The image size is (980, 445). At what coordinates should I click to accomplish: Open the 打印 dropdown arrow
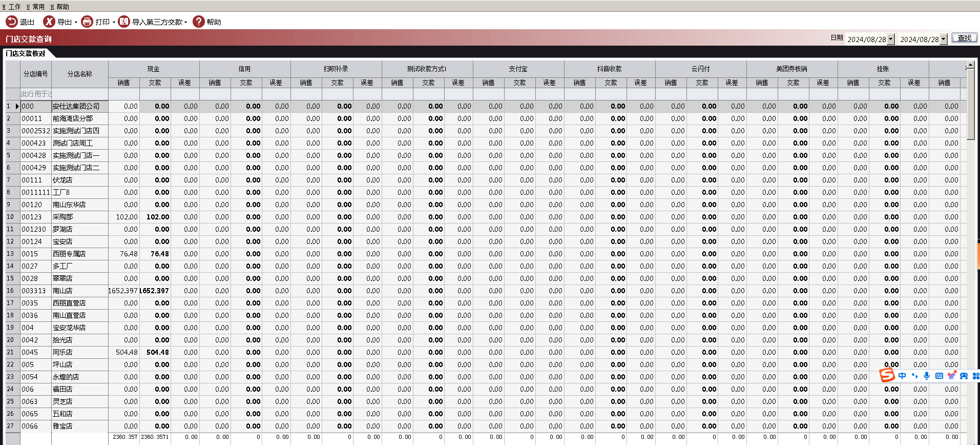tap(114, 23)
